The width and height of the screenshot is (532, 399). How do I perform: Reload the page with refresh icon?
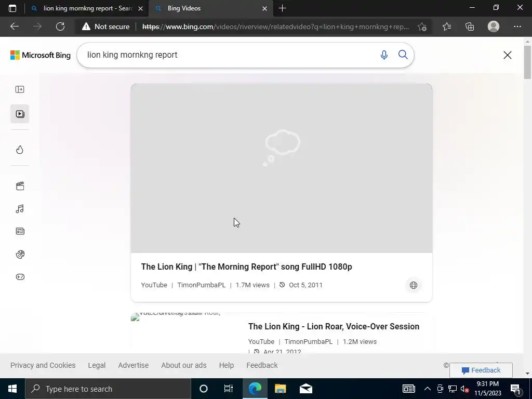coord(60,26)
